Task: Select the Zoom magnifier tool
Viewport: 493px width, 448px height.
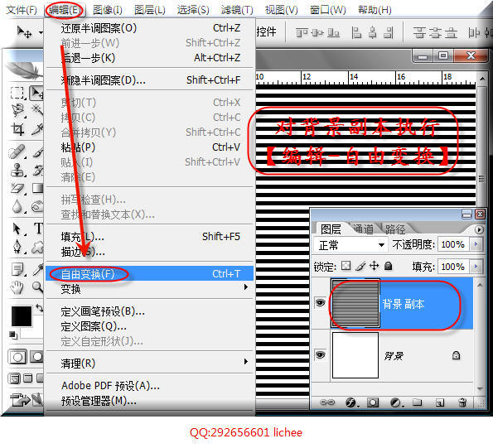Action: tap(38, 287)
